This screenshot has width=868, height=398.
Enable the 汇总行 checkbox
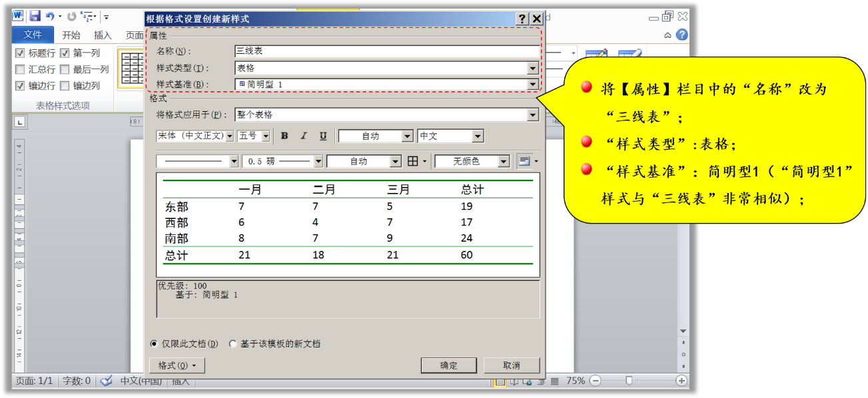click(x=20, y=69)
